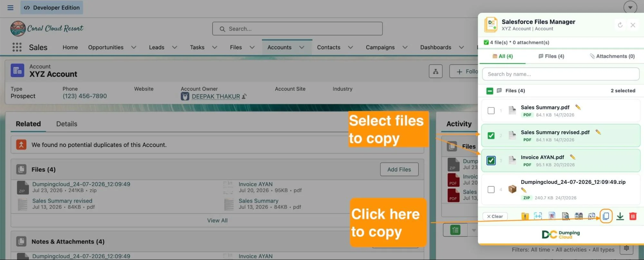Screen dimensions: 644x260
Task: Click the Notes & Attachments header icon
Action: click(21, 241)
